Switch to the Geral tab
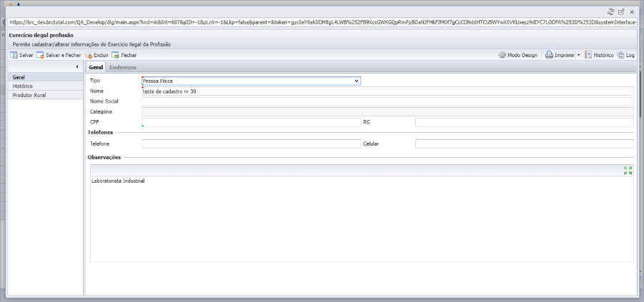This screenshot has width=644, height=302. pos(96,67)
